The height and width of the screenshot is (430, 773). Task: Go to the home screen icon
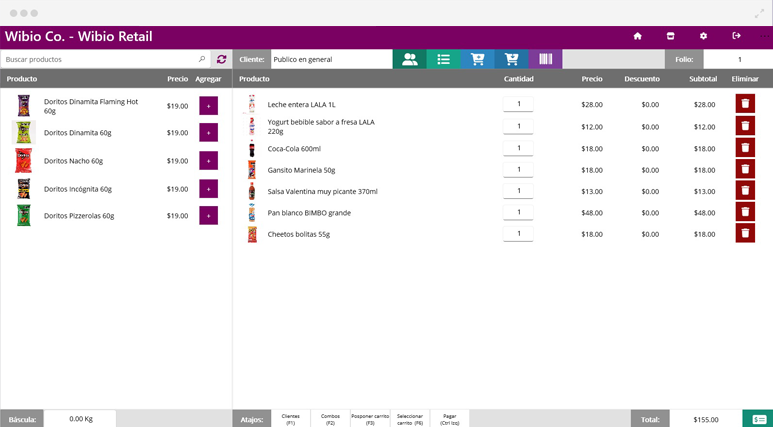[637, 36]
